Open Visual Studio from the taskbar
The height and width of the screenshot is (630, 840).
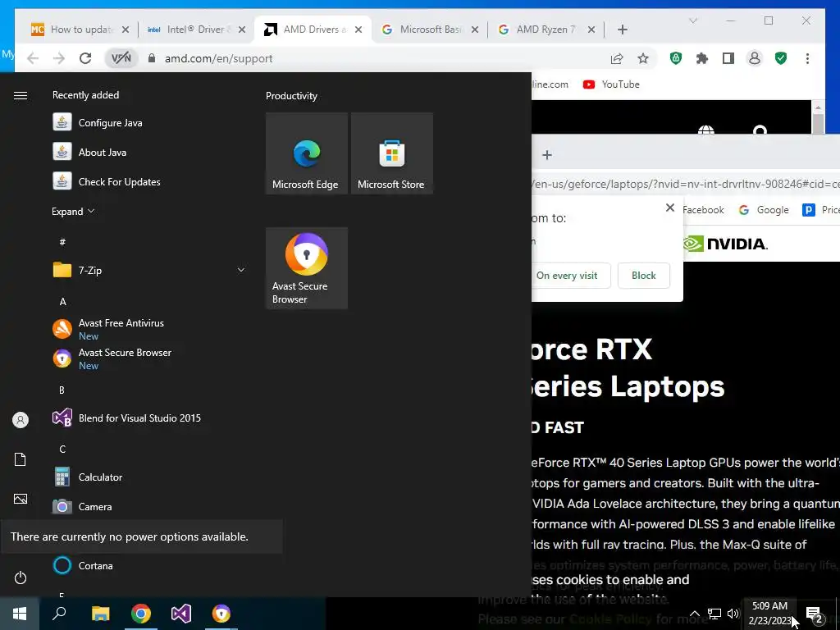[x=181, y=614]
